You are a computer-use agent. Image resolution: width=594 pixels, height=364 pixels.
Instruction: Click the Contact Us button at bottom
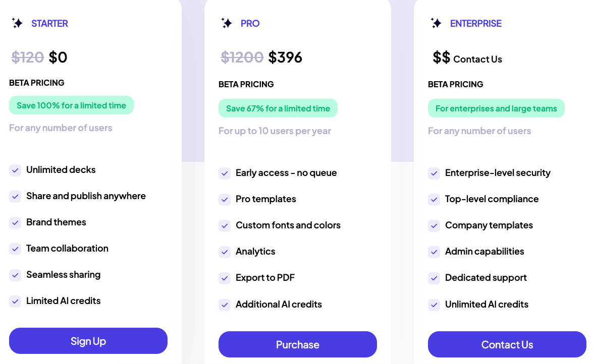507,344
